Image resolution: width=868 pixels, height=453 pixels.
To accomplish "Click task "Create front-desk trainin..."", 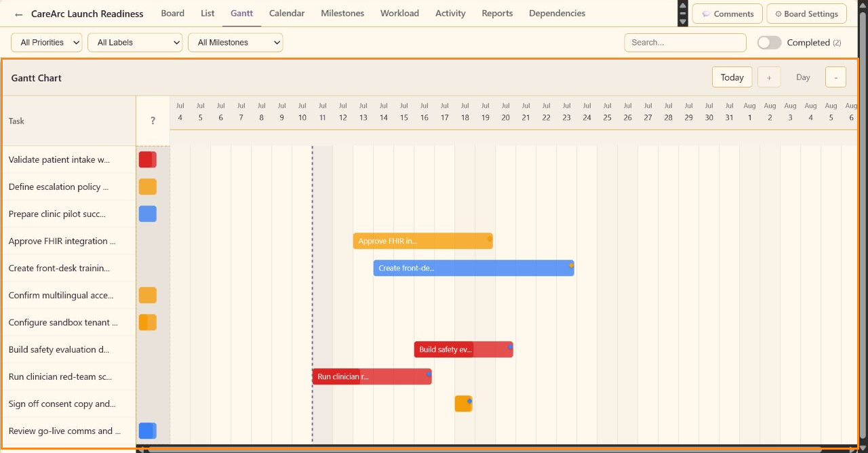I will (59, 268).
